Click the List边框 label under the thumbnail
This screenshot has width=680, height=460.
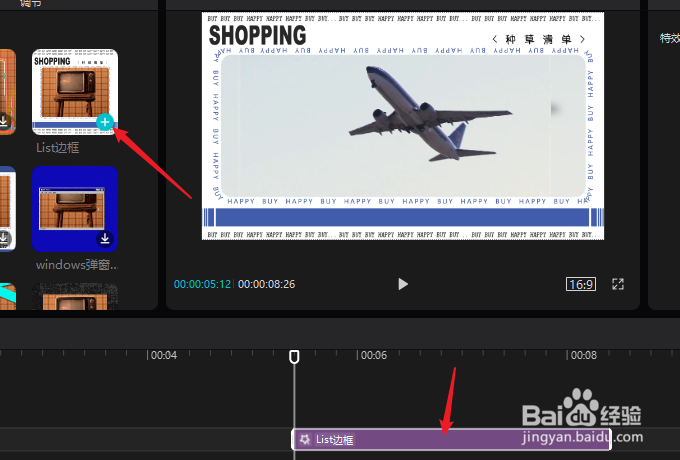coord(58,148)
